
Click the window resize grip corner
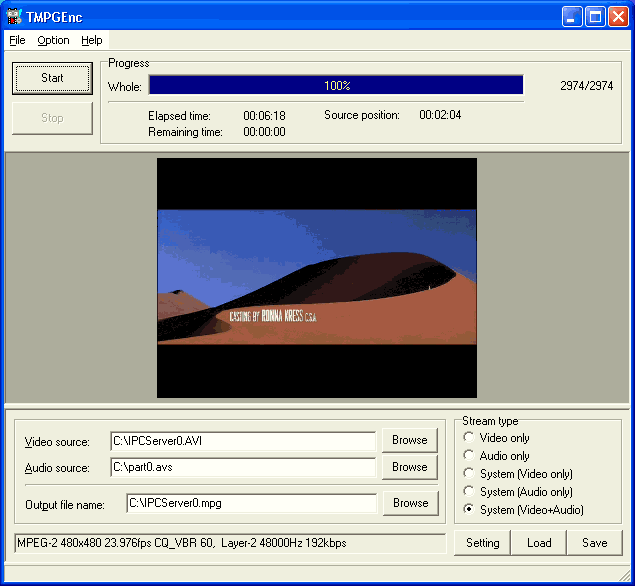tap(625, 575)
